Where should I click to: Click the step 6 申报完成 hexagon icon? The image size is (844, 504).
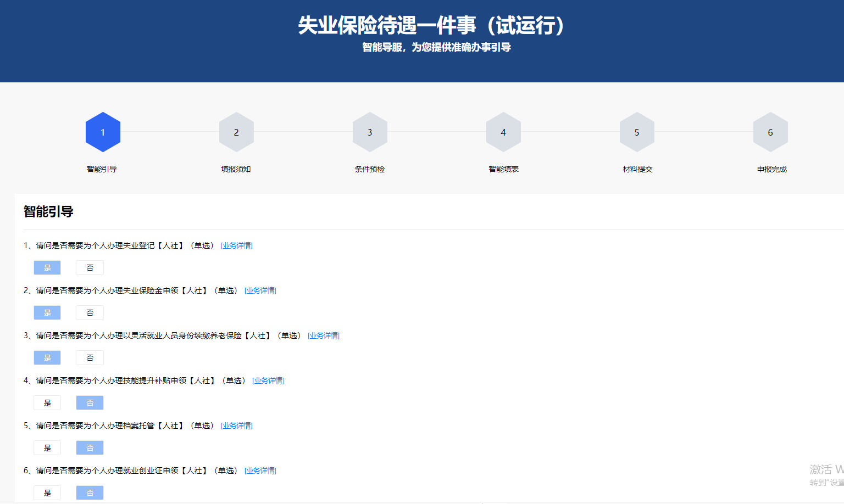click(x=770, y=132)
